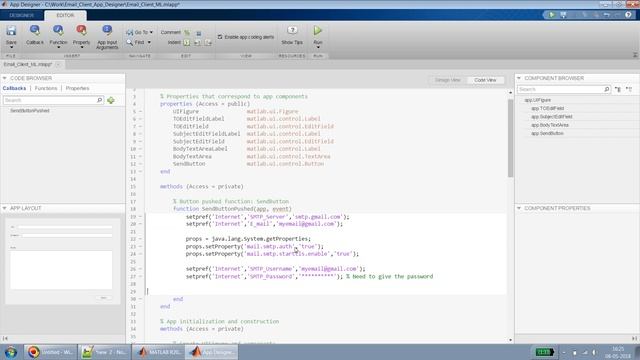The height and width of the screenshot is (360, 640).
Task: Close the Email_Client_ML.mlapp document tab
Action: (58, 64)
